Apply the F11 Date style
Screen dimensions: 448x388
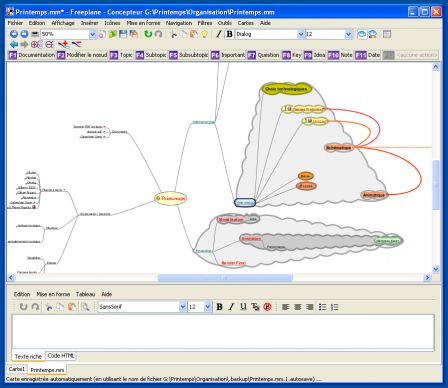coord(368,55)
